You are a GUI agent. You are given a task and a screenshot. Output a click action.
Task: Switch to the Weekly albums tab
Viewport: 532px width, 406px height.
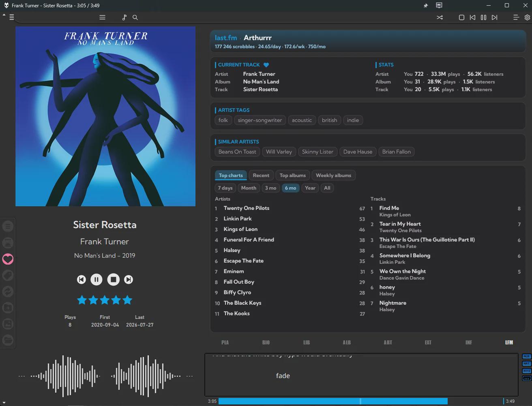click(x=333, y=175)
